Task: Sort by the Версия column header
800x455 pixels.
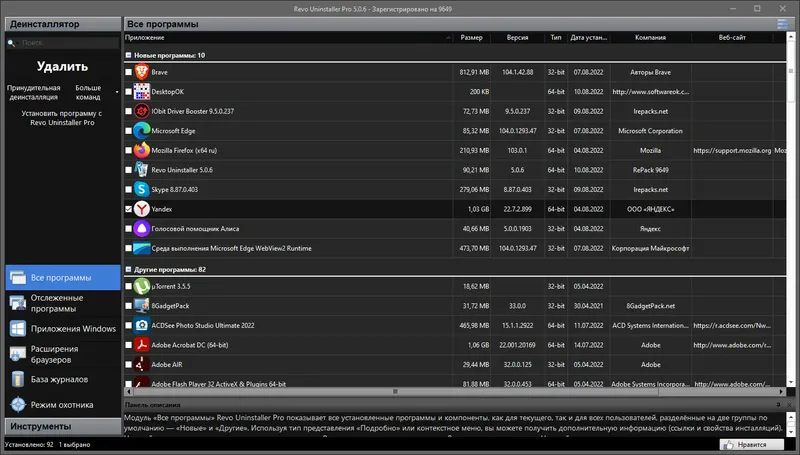Action: pos(517,38)
